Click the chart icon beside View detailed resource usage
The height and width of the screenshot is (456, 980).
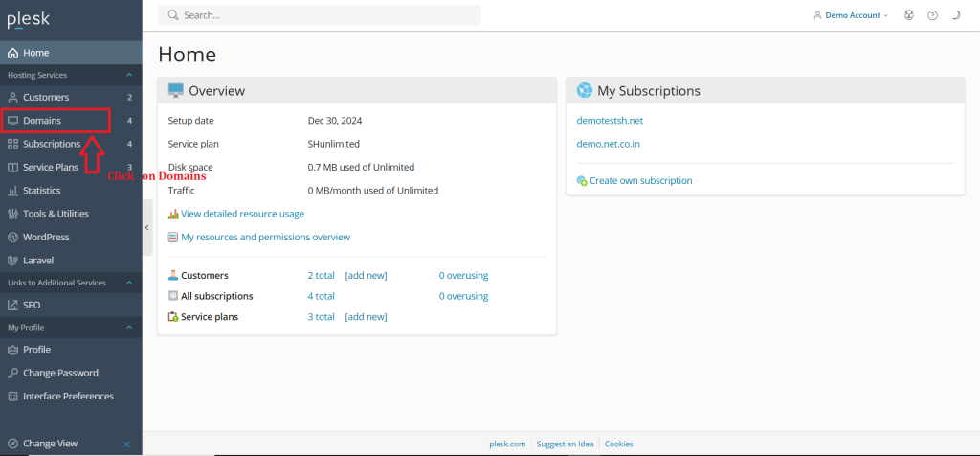click(173, 214)
